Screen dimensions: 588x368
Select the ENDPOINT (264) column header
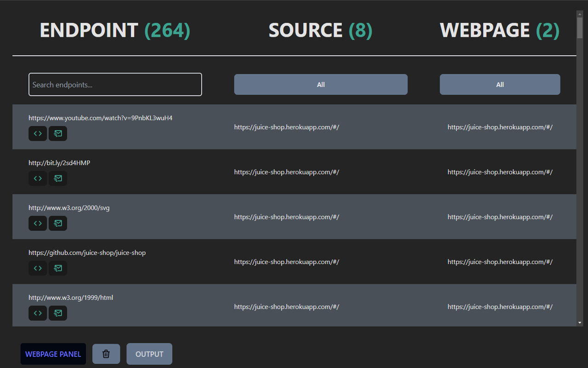point(114,30)
